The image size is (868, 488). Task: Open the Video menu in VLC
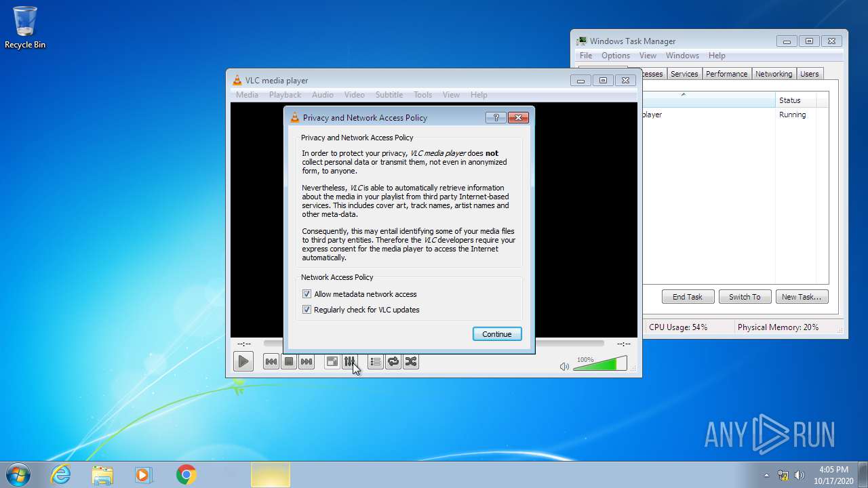point(355,95)
